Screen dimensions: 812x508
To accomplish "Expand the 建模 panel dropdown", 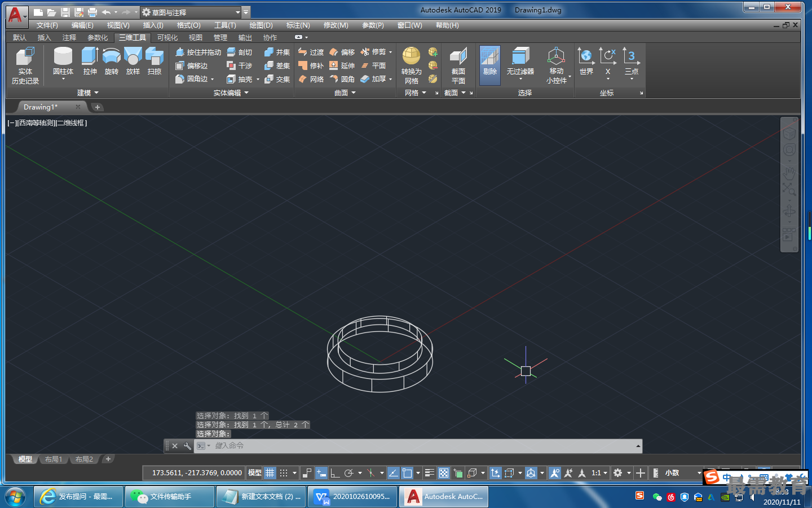I will [88, 93].
